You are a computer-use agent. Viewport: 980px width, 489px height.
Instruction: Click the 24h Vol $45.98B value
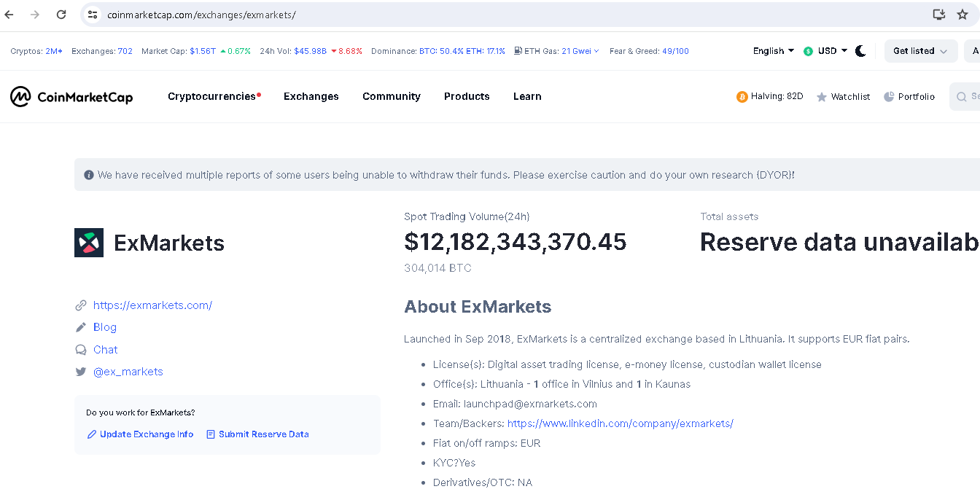310,51
